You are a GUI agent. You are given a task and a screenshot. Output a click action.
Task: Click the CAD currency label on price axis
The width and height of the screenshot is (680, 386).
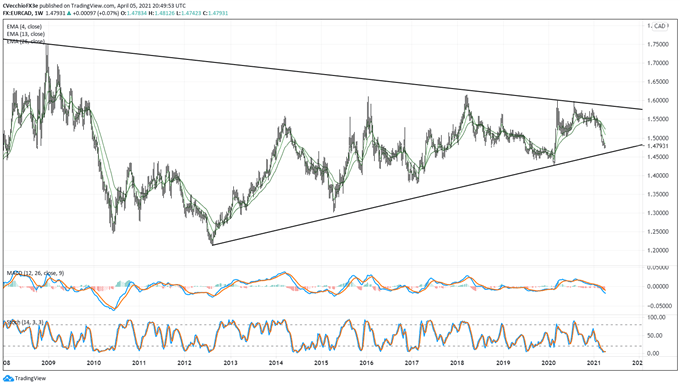(660, 26)
